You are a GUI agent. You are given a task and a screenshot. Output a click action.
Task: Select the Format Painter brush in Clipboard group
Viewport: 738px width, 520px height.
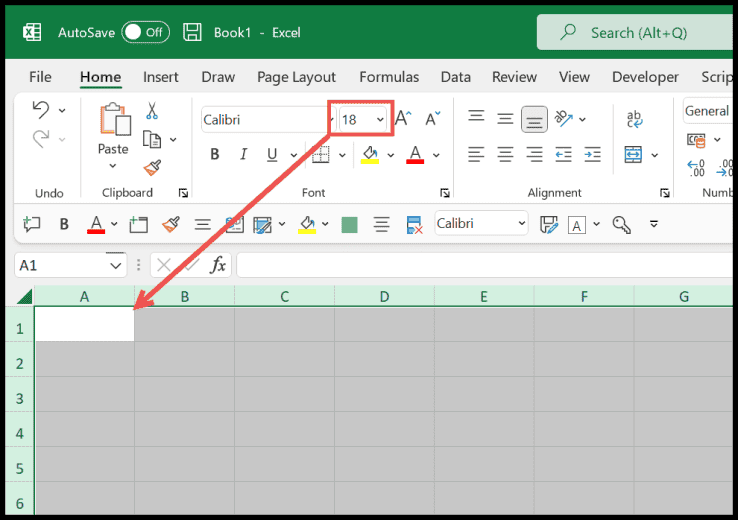pos(152,167)
